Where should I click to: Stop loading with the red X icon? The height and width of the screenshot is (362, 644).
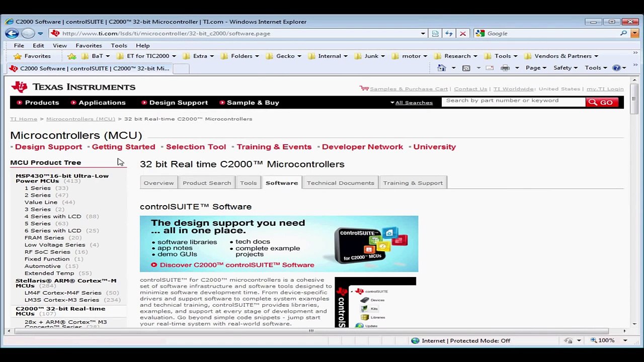coord(463,34)
